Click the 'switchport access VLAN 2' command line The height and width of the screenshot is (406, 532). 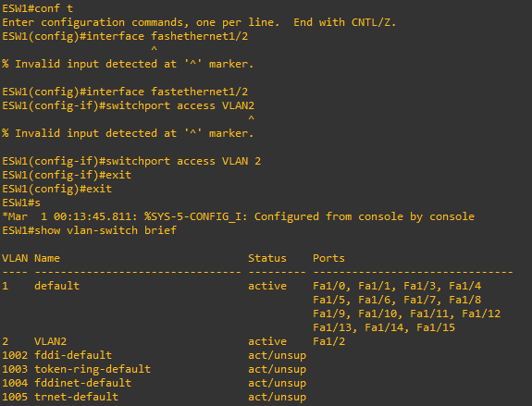tap(131, 161)
